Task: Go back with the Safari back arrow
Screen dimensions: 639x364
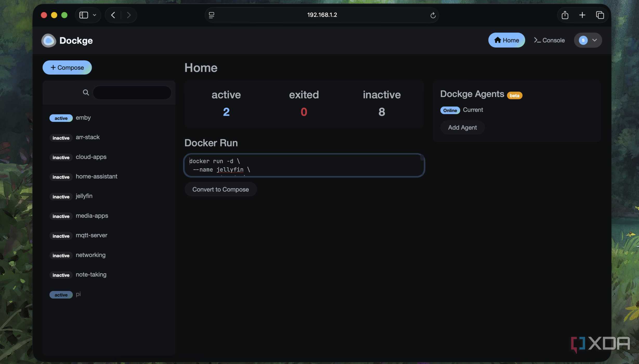Action: pos(113,15)
